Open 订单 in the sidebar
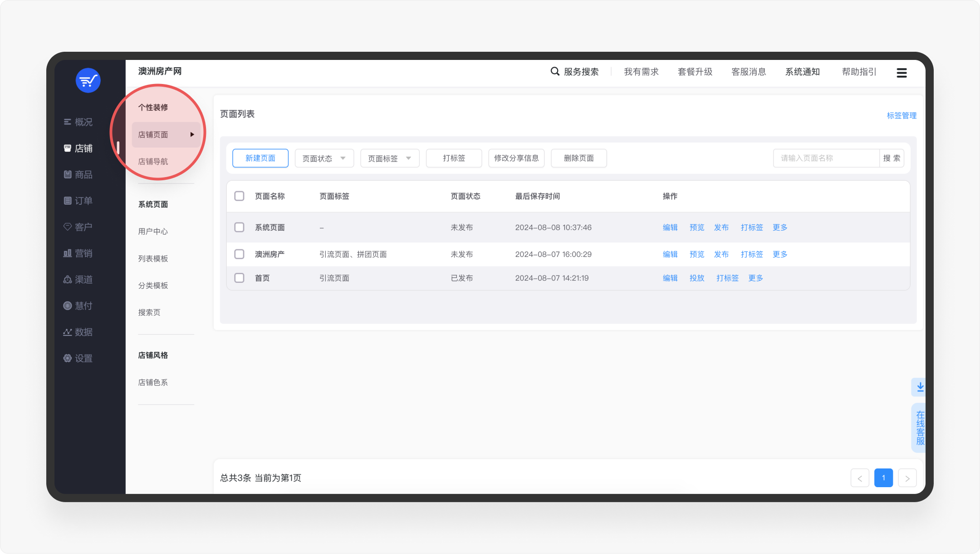Viewport: 980px width, 558px height. click(78, 201)
